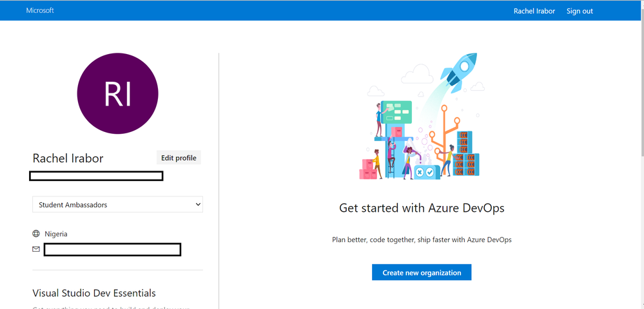Sign out of the account
The height and width of the screenshot is (309, 644).
click(580, 11)
